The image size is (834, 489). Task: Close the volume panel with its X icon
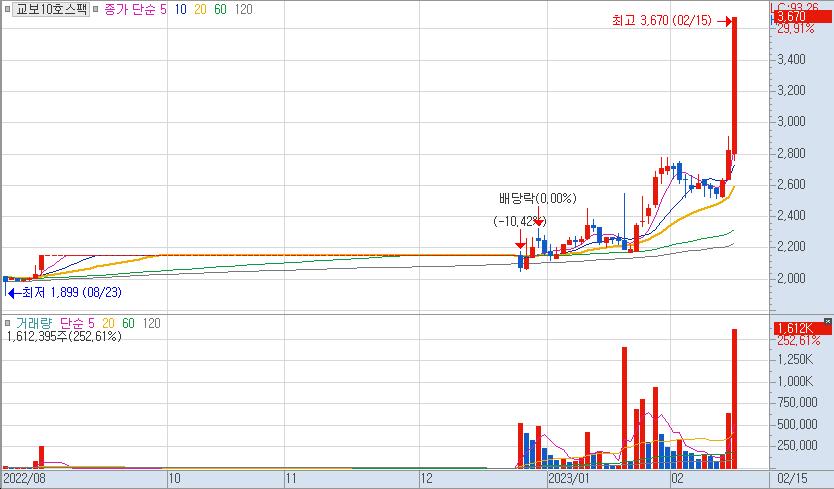click(x=828, y=321)
